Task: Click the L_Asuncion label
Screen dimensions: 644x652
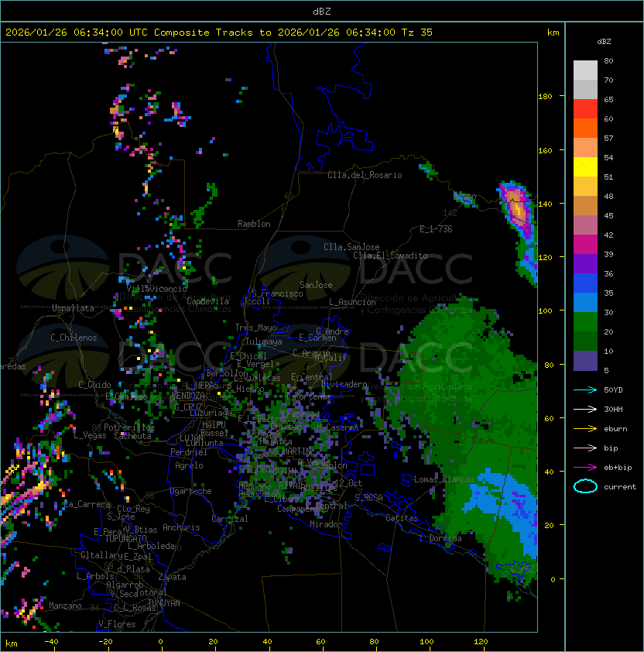Action: pyautogui.click(x=352, y=302)
